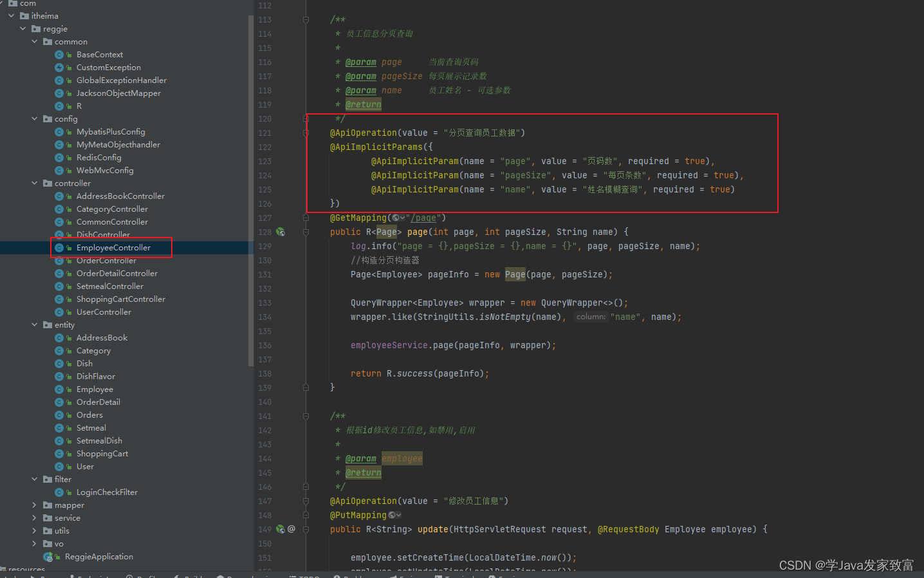This screenshot has width=924, height=578.
Task: Click the @ gutter marker on line 149
Action: click(x=291, y=529)
